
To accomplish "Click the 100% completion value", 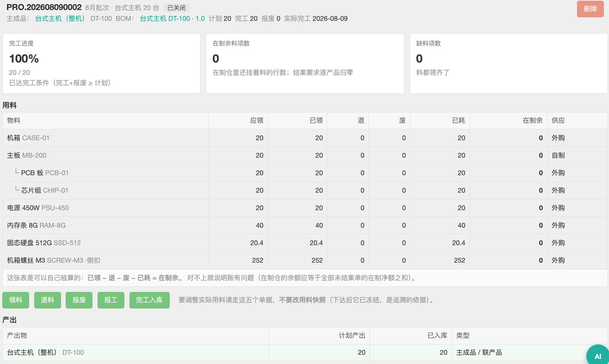I will (24, 59).
